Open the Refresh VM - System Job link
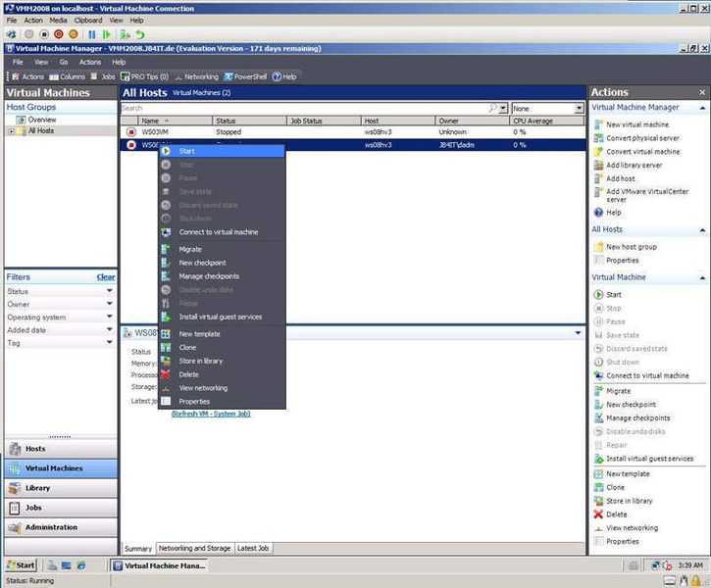The image size is (711, 588). (x=211, y=414)
